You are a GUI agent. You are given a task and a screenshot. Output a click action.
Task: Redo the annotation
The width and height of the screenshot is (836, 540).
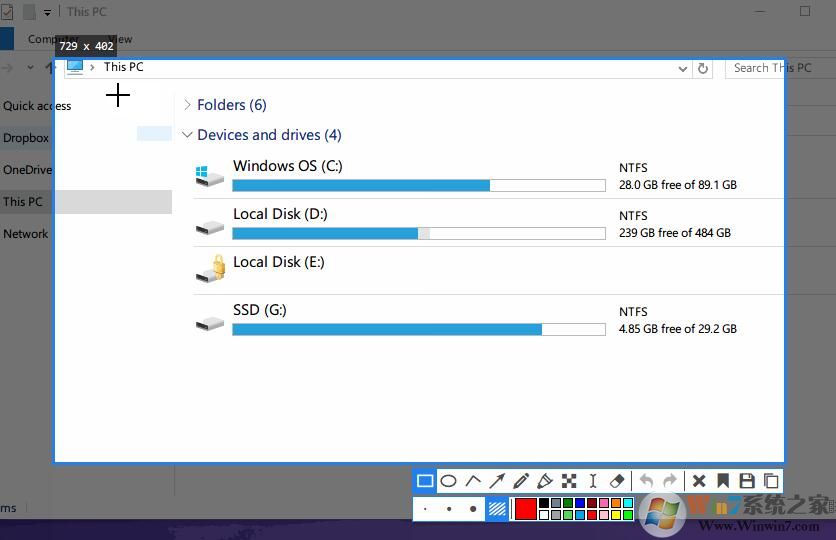click(670, 481)
